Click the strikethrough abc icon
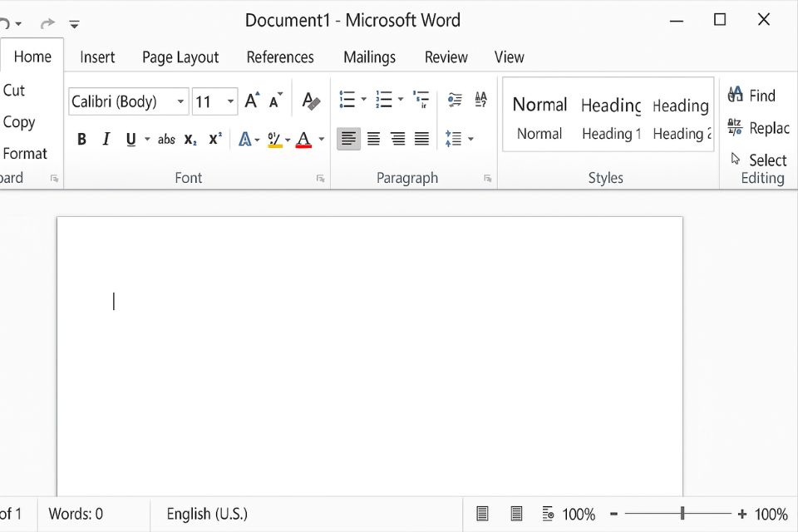798x532 pixels. pyautogui.click(x=166, y=140)
